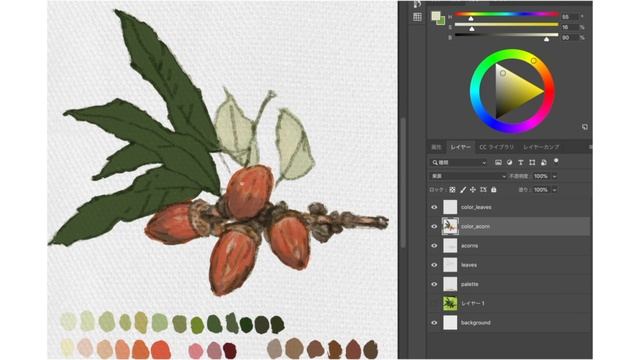Switch to the properties tab

coord(436,147)
